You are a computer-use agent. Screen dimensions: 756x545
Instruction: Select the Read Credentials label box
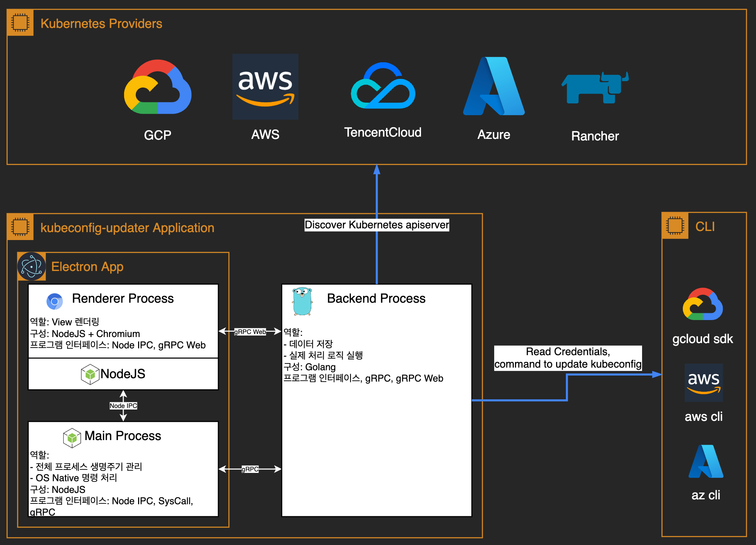[x=568, y=358]
